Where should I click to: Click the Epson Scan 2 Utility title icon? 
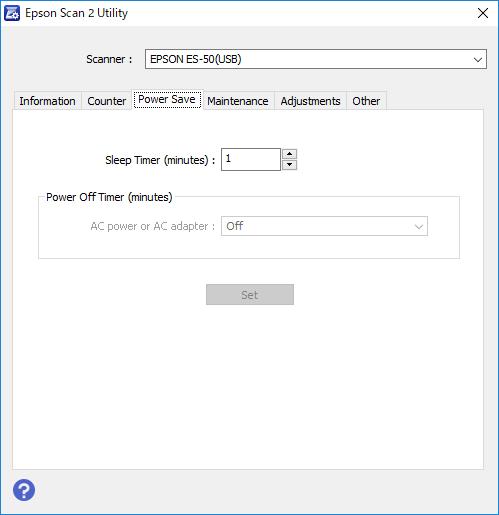pyautogui.click(x=12, y=13)
